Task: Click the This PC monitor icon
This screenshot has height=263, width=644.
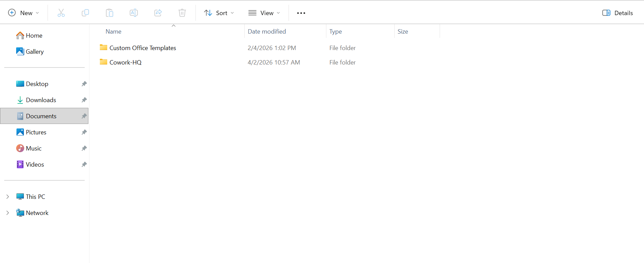Action: (20, 196)
